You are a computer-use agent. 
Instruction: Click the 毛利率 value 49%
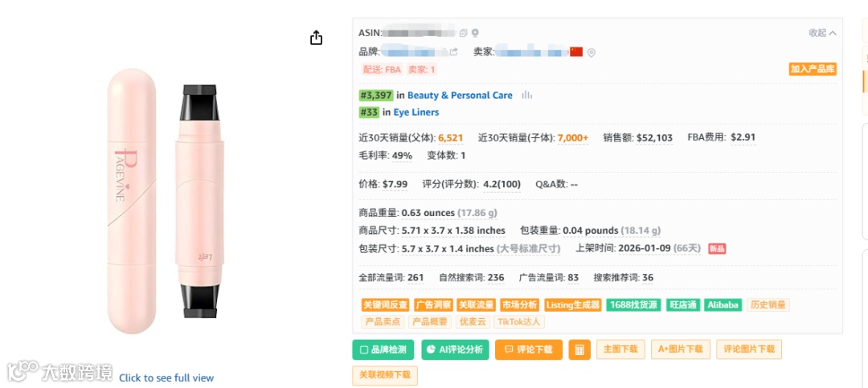(x=403, y=156)
